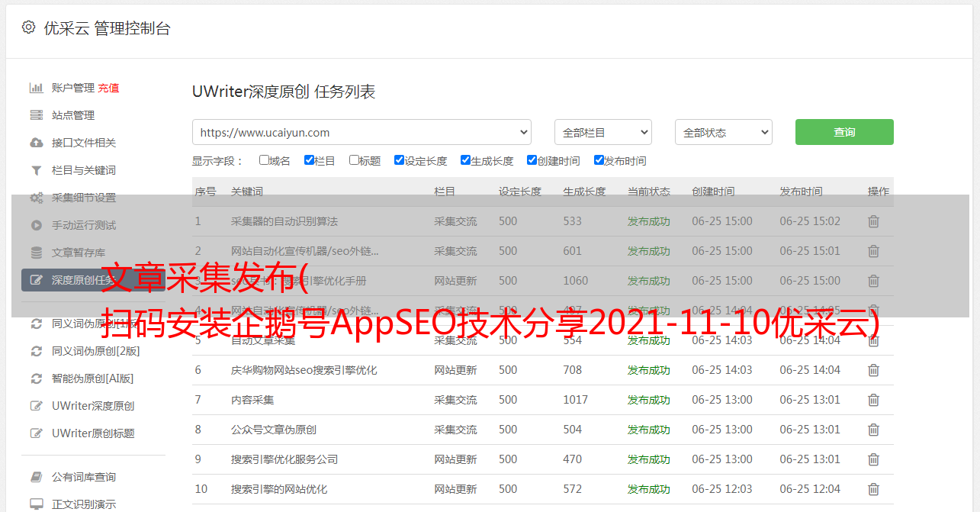Uncheck the 生成长度 field checkbox
980x512 pixels.
465,160
